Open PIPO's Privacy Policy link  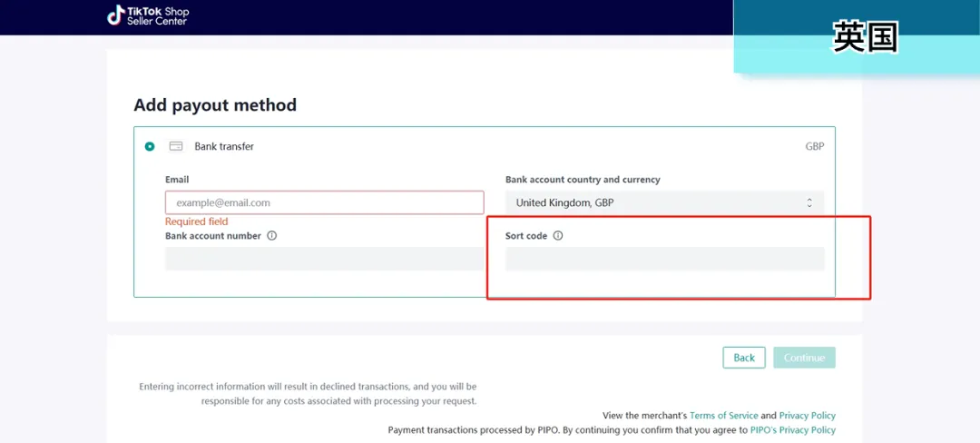pos(792,430)
